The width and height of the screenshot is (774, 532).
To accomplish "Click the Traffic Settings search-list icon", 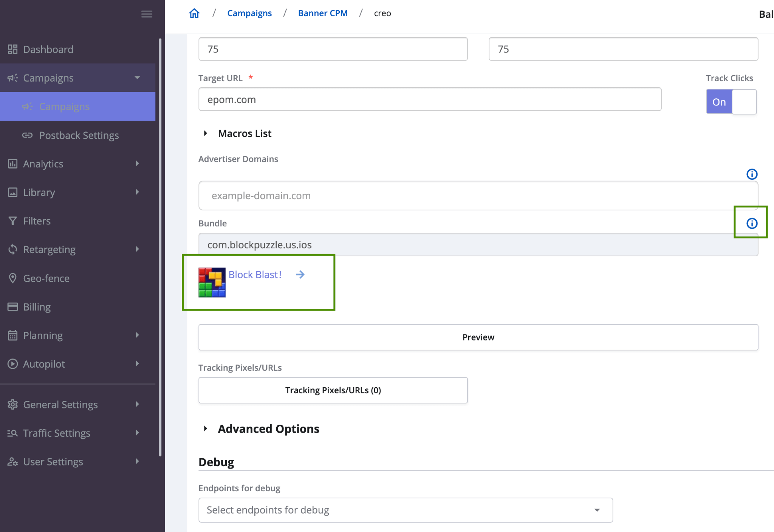I will [13, 433].
